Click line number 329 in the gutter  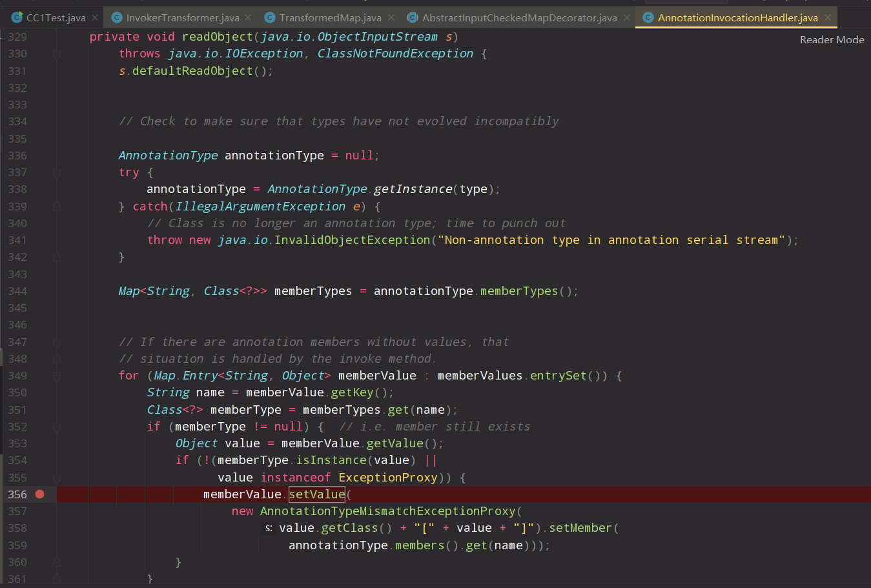click(17, 37)
